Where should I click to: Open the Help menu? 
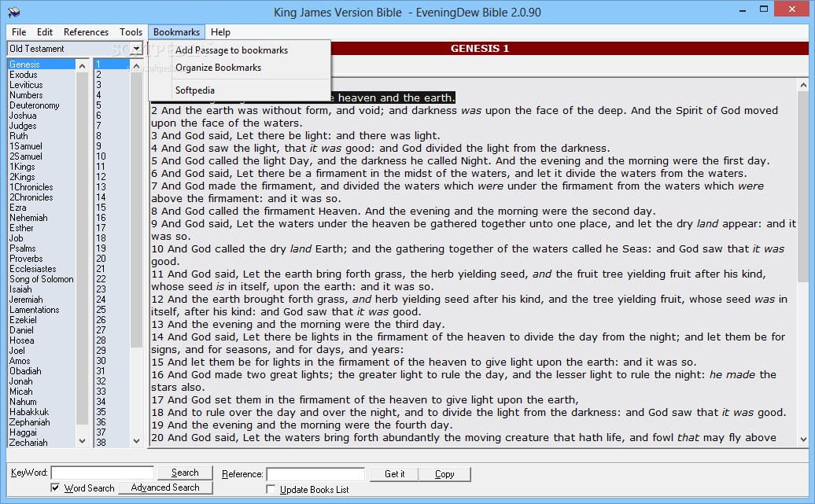220,32
